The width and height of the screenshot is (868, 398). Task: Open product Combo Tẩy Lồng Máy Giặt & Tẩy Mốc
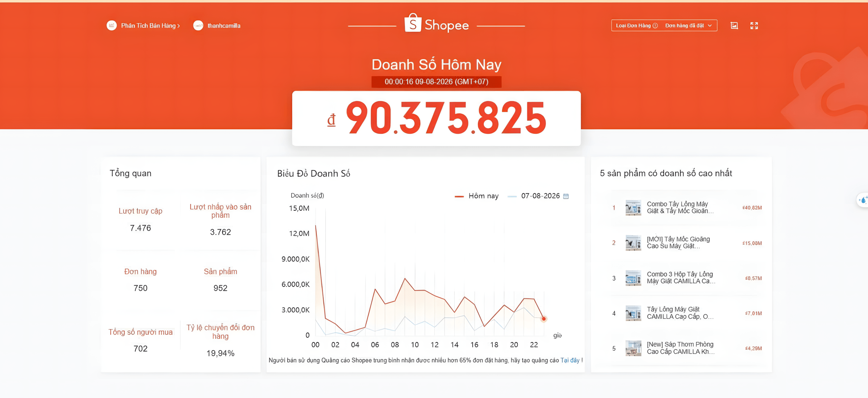click(x=680, y=208)
